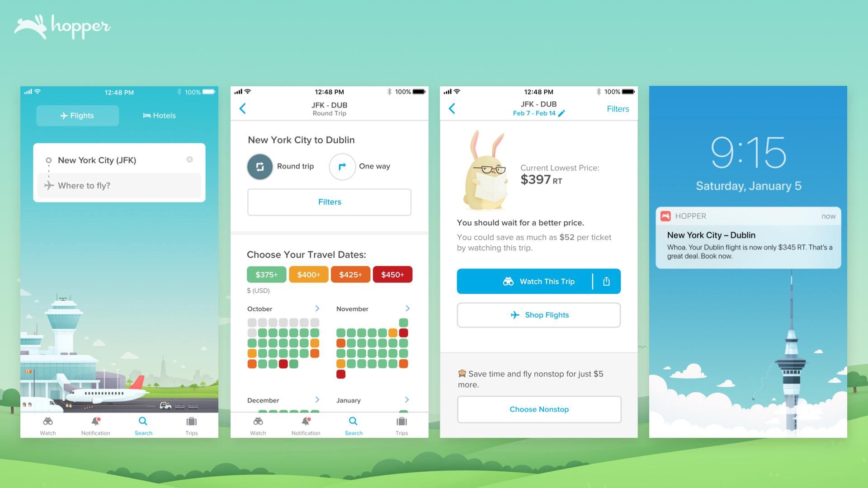Select the One way radio button
The height and width of the screenshot is (488, 868).
tap(342, 165)
